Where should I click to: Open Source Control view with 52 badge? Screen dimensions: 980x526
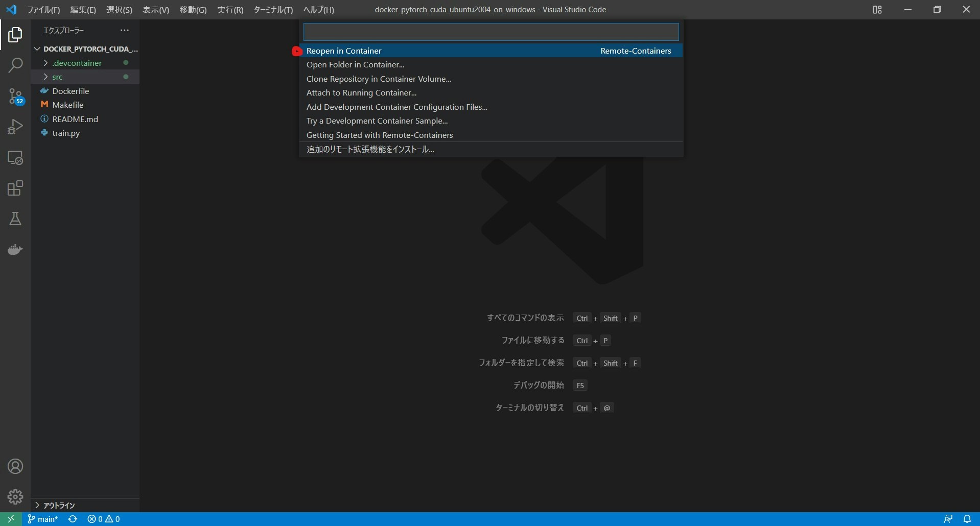coord(15,96)
